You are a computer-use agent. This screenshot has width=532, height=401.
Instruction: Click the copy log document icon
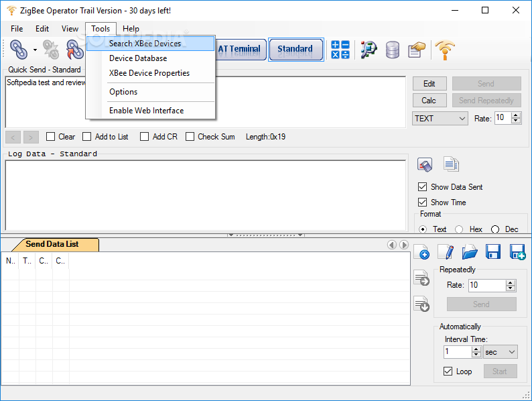tap(451, 164)
